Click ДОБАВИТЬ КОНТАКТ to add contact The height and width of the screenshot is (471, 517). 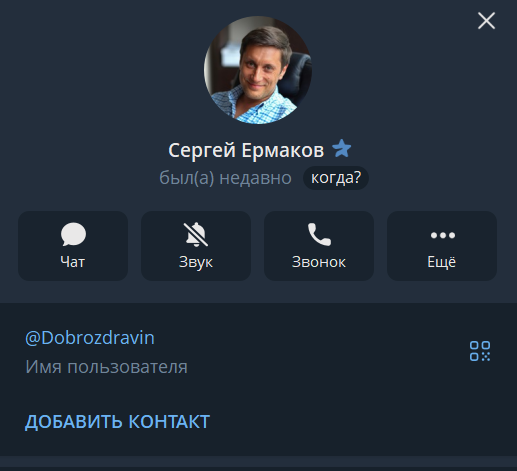point(117,422)
